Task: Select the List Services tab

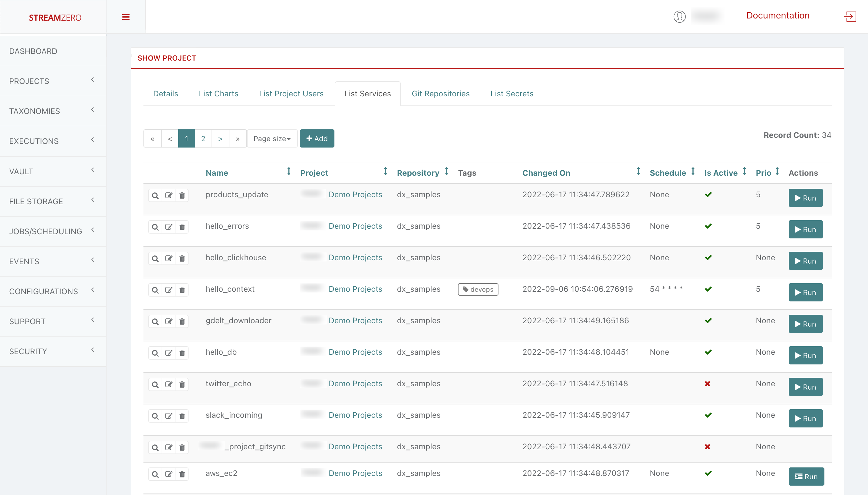Action: pos(367,94)
